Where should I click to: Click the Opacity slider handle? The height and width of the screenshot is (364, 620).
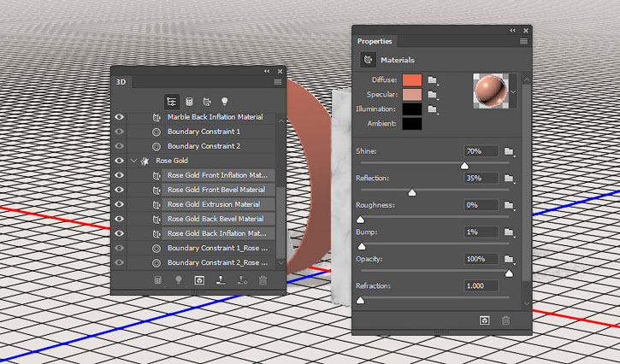pyautogui.click(x=510, y=273)
